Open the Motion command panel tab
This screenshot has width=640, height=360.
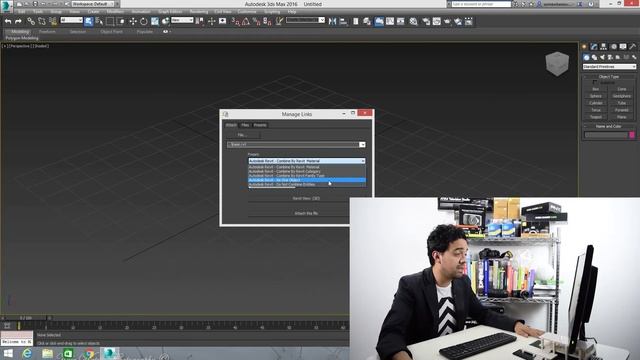[613, 47]
